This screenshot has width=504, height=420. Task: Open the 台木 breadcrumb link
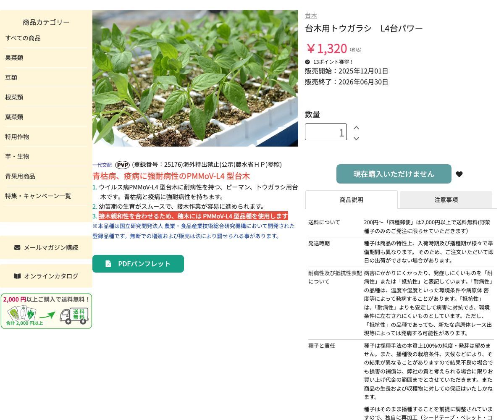click(x=311, y=16)
